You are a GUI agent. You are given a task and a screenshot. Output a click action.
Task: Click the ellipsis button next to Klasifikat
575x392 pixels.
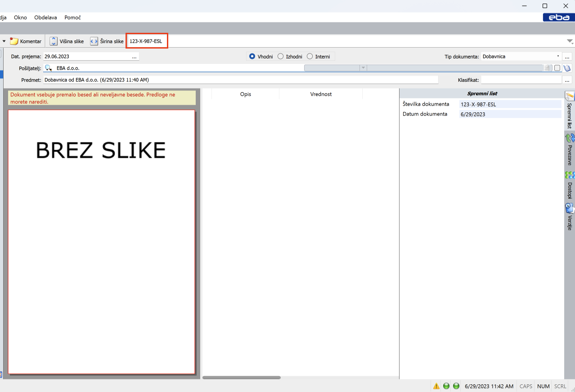coord(567,80)
